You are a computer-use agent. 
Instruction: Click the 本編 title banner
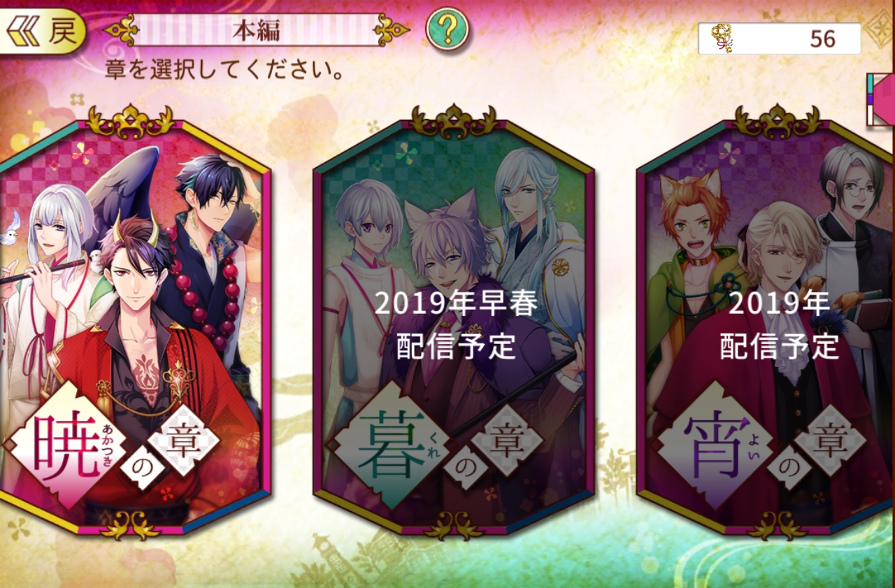pos(255,30)
